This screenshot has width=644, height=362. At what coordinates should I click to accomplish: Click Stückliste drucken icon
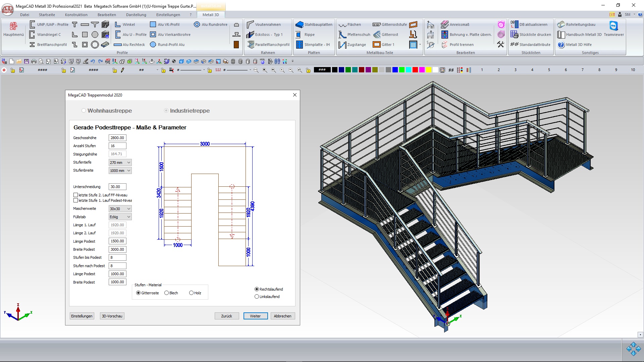(x=514, y=35)
